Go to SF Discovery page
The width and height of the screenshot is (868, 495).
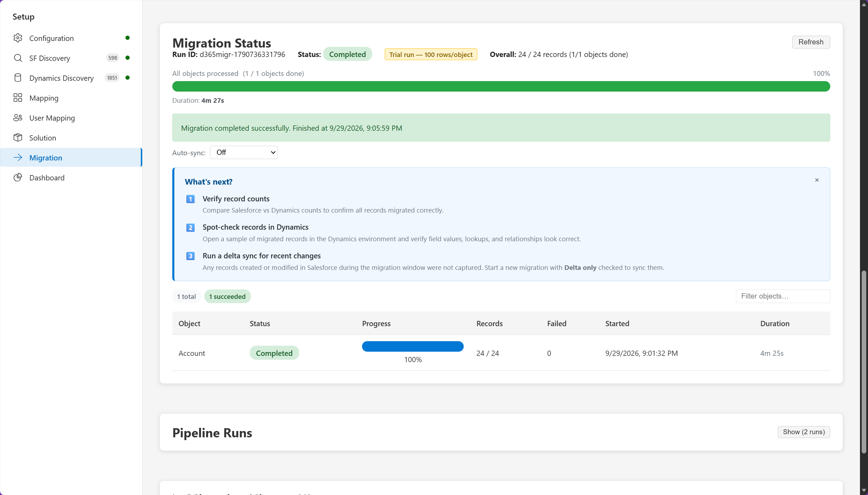pyautogui.click(x=71, y=58)
